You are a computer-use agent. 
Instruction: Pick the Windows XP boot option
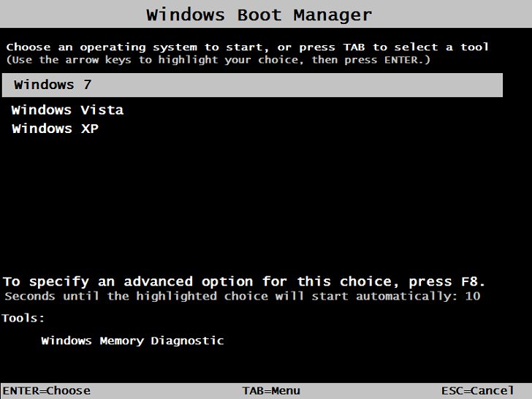56,129
